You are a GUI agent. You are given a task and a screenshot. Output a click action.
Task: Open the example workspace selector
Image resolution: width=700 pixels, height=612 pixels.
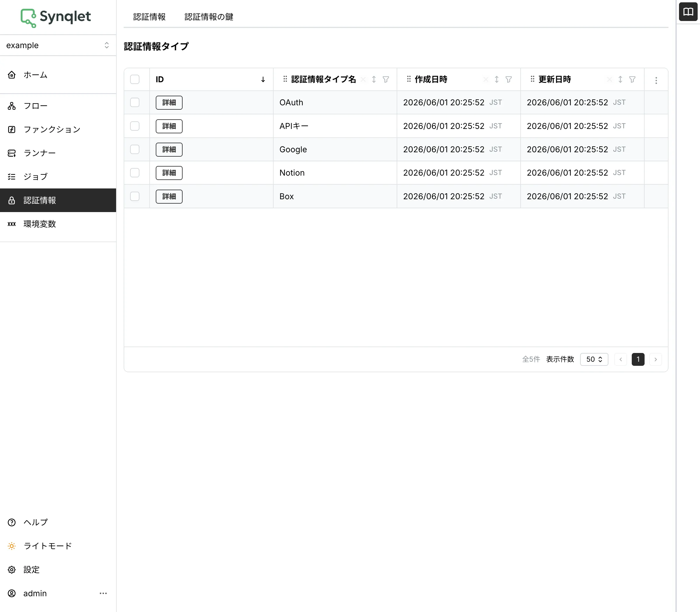pyautogui.click(x=58, y=46)
